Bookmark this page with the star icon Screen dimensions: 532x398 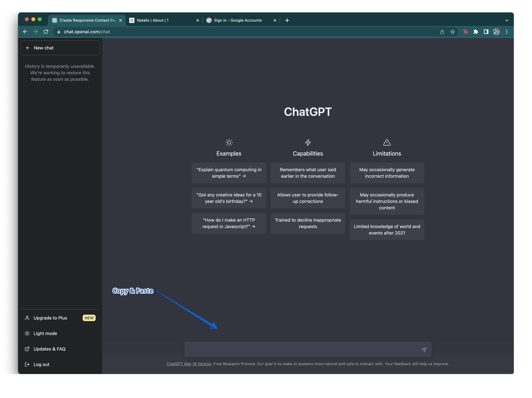(x=452, y=32)
